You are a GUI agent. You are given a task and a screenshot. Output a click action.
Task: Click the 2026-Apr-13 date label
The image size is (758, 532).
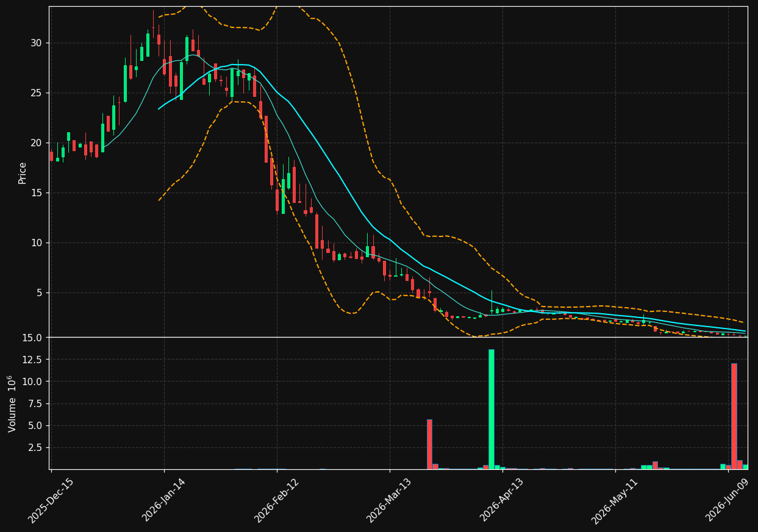(501, 500)
